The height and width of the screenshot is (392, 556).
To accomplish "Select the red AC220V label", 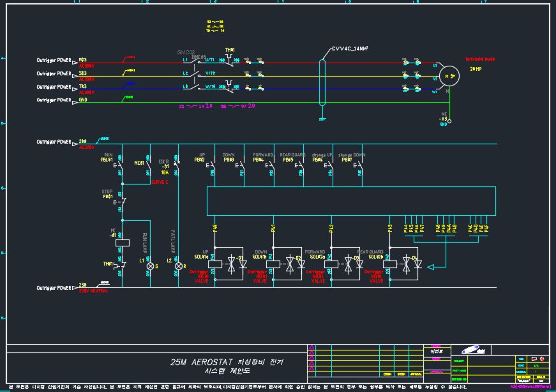I will click(87, 147).
